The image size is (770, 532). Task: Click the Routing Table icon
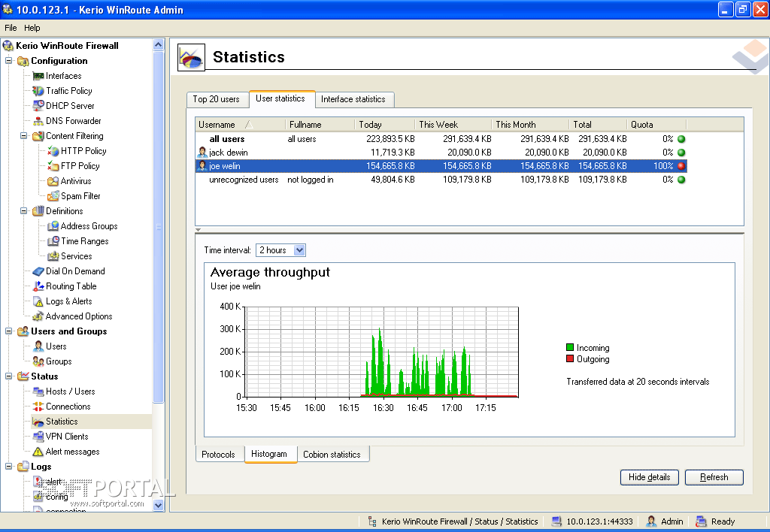click(x=38, y=286)
